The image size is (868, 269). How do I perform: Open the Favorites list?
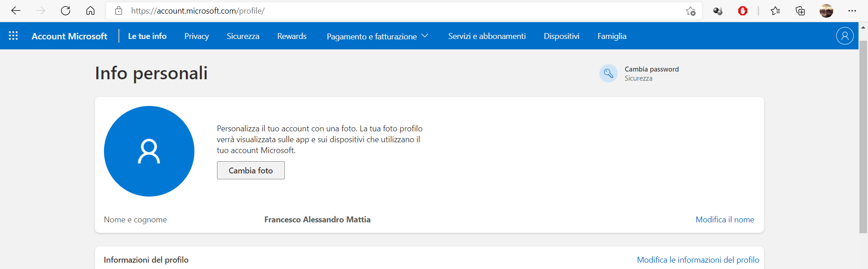click(x=775, y=11)
